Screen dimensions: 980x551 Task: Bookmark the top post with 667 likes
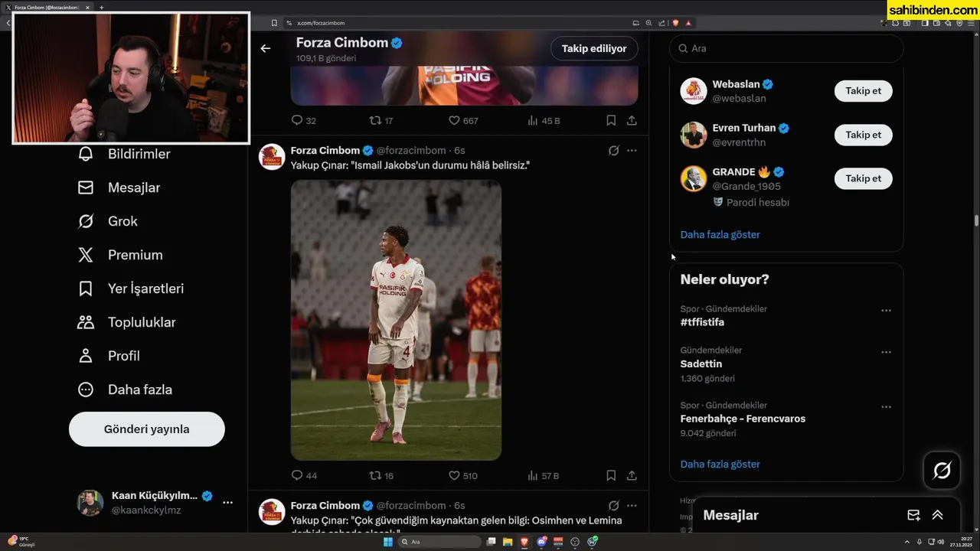coord(611,120)
